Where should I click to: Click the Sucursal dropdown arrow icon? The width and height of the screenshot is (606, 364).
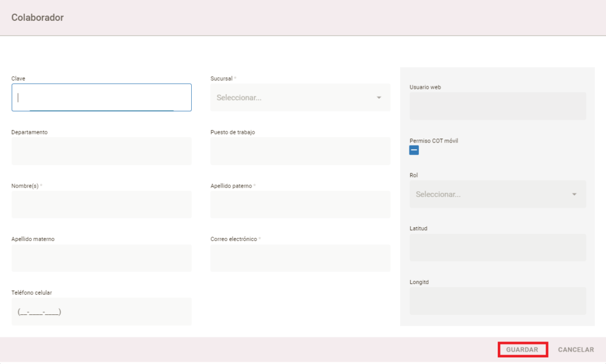[379, 98]
